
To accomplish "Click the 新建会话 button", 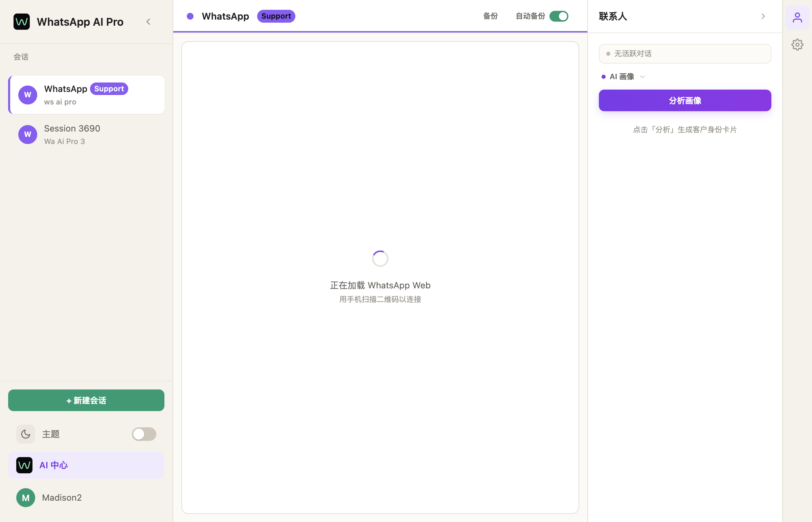I will [86, 400].
